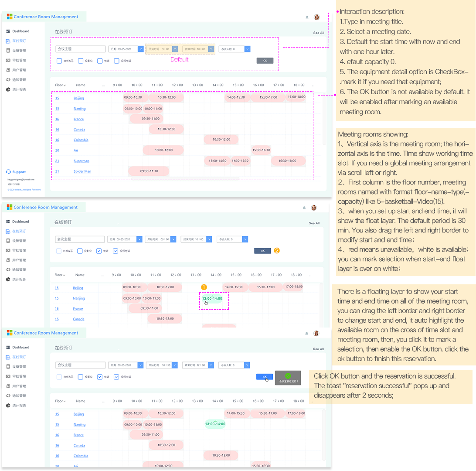Open the user avatar in the top panel
The image size is (476, 471).
point(316,17)
